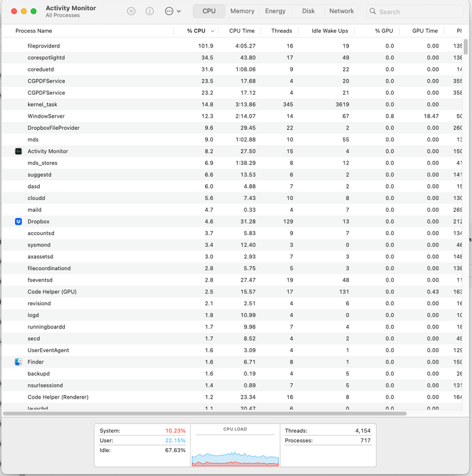Click kernel_task's 3619 idle wake ups value
472x476 pixels.
[342, 105]
